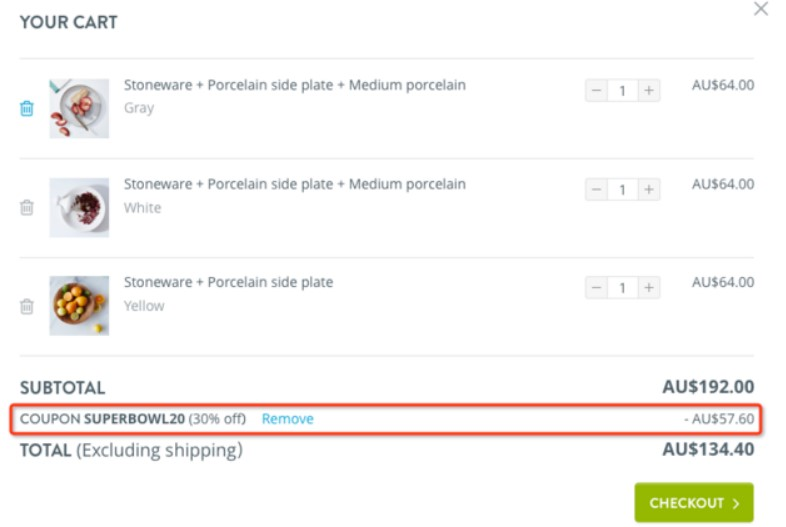Select quantity field of Yellow item
786x527 pixels.
622,288
